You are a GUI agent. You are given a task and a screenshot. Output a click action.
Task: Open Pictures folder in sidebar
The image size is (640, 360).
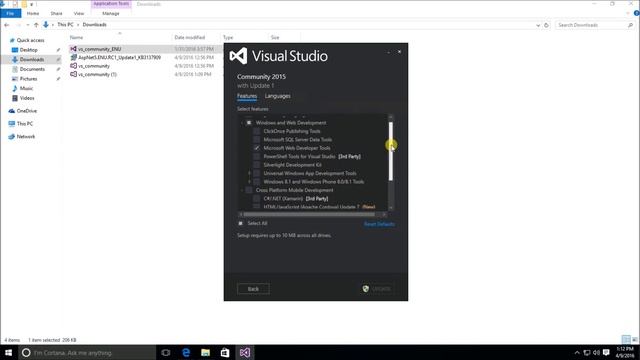pyautogui.click(x=28, y=79)
